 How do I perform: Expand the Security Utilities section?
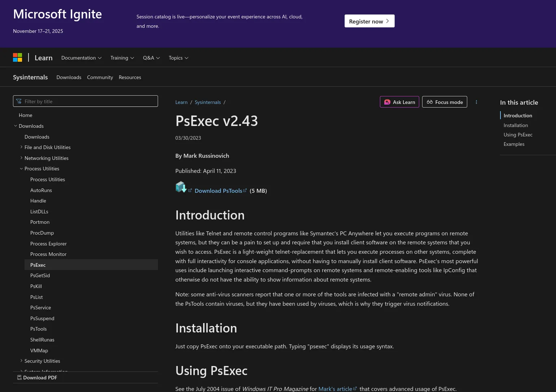22,361
